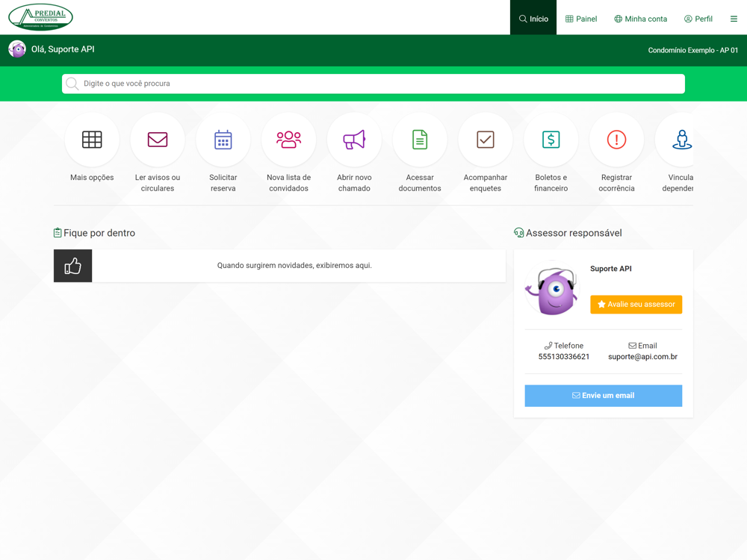Focus the Digite o que você procura field
This screenshot has height=560, width=747.
point(373,84)
